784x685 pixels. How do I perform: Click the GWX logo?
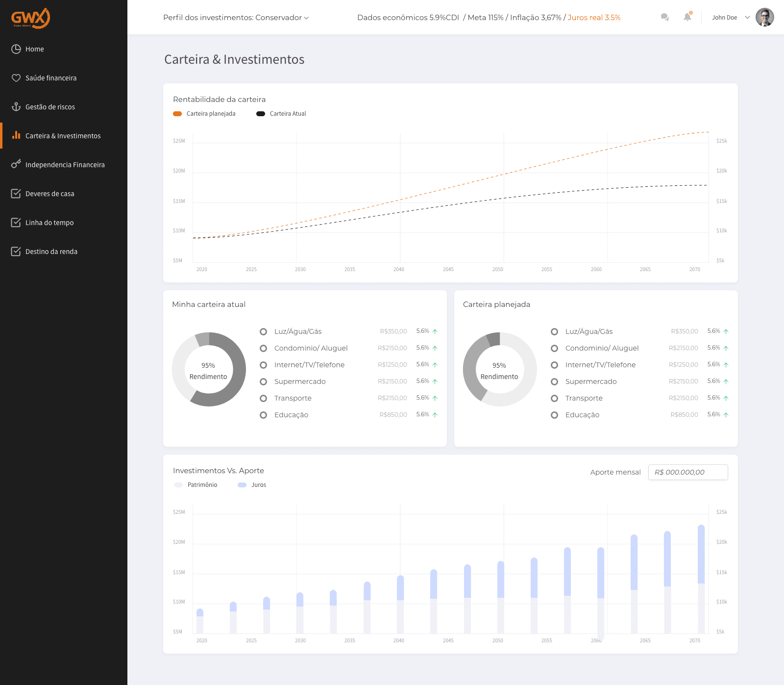coord(30,18)
